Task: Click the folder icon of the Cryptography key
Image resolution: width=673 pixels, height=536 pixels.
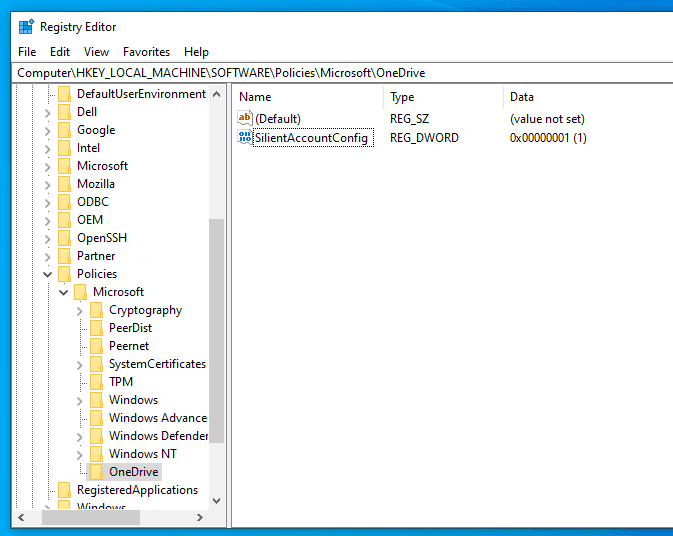Action: (97, 310)
